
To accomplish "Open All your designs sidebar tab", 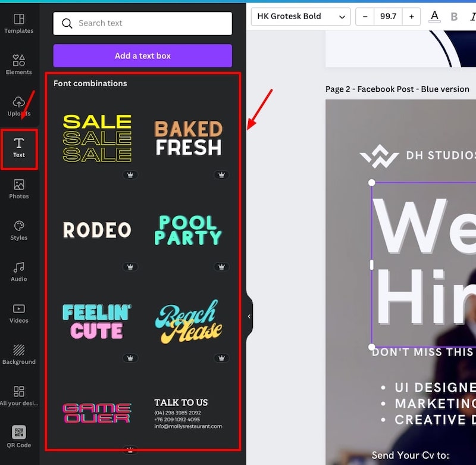I will [19, 396].
